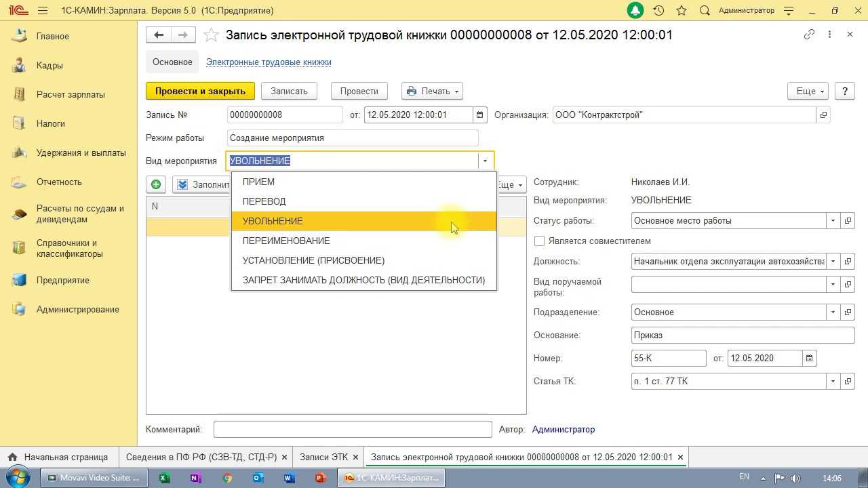The height and width of the screenshot is (488, 868).
Task: Expand Вид мероприятия dropdown arrow
Action: [x=485, y=161]
